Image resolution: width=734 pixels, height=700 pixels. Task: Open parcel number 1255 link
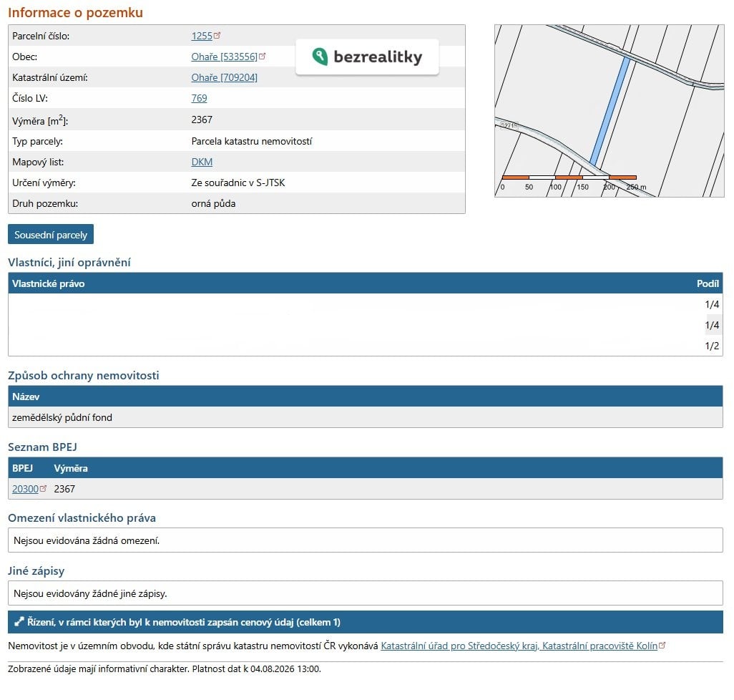[202, 36]
